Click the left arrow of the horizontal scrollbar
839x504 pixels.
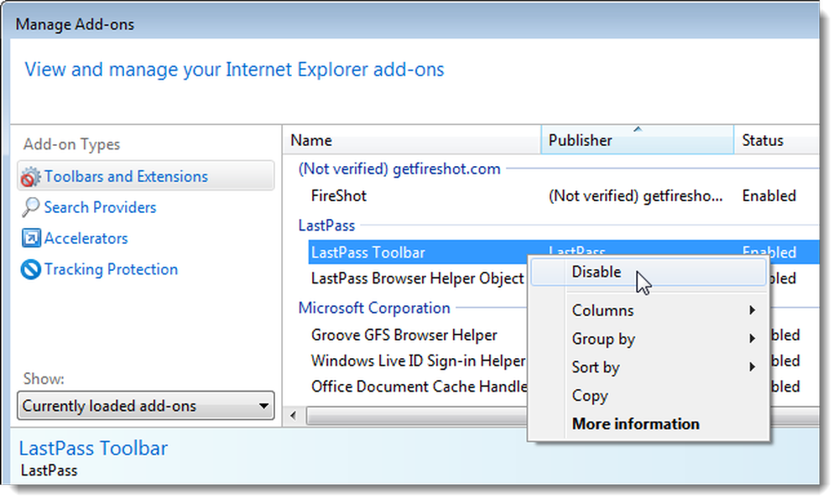[x=293, y=416]
